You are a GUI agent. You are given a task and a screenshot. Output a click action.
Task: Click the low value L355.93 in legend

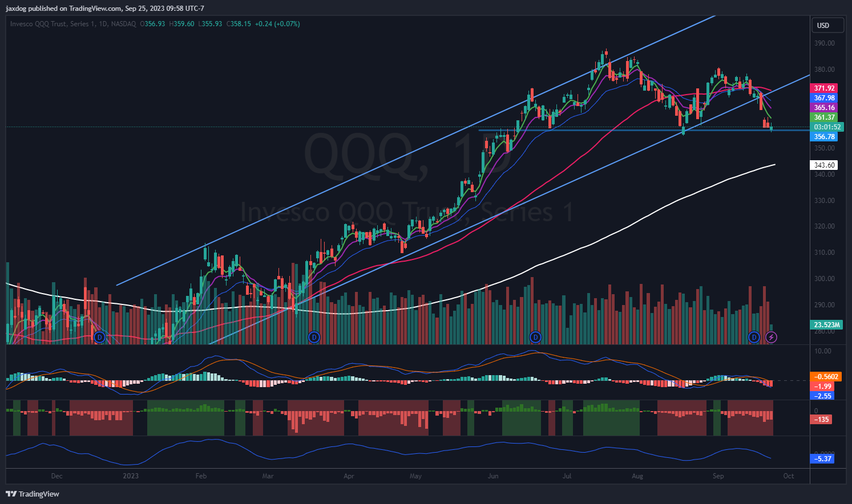pos(210,24)
